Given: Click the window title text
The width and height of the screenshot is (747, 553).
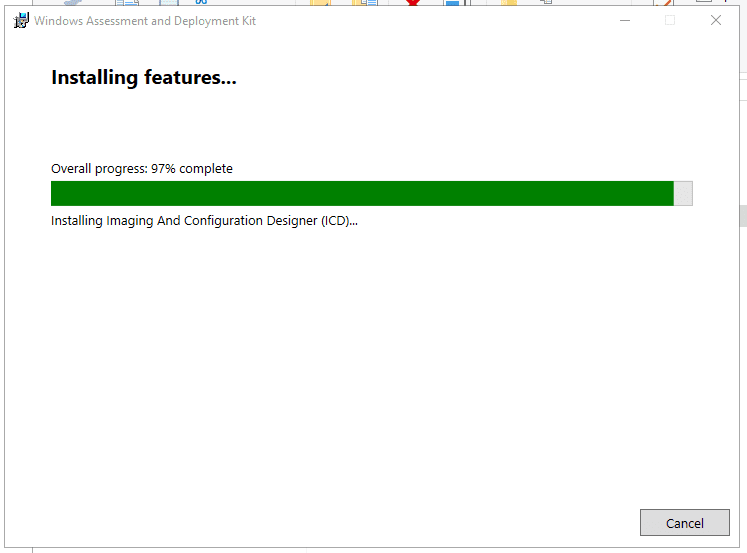Looking at the screenshot, I should tap(145, 21).
